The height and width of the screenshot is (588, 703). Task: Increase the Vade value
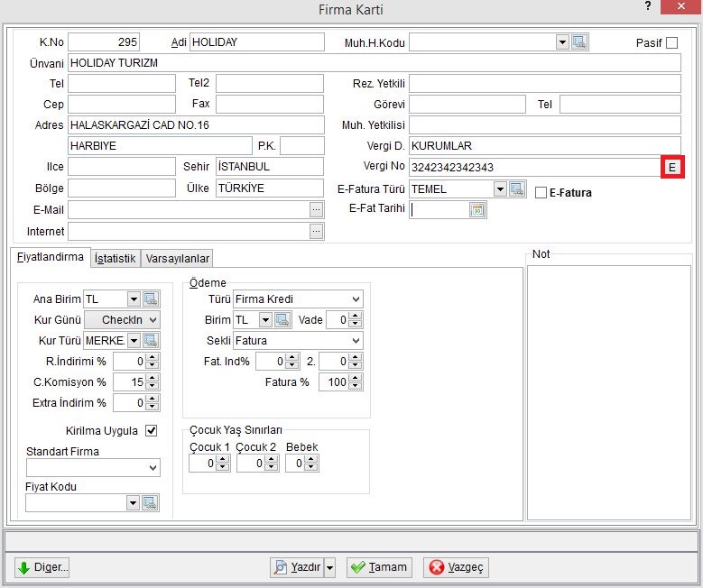pos(356,316)
